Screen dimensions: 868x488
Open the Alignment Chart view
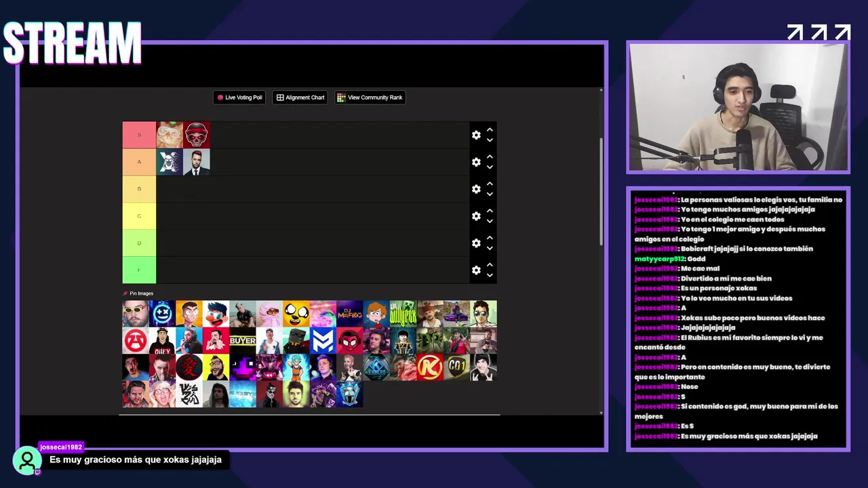[300, 98]
